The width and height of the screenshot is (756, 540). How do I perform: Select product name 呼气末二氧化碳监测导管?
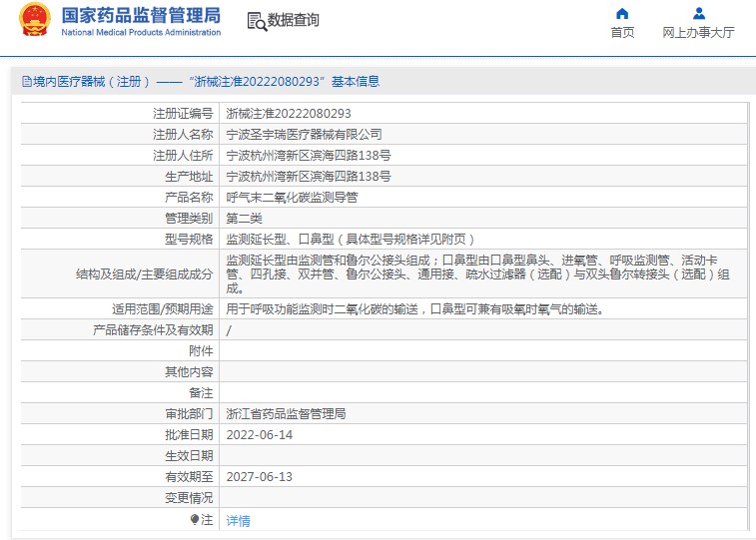[292, 198]
